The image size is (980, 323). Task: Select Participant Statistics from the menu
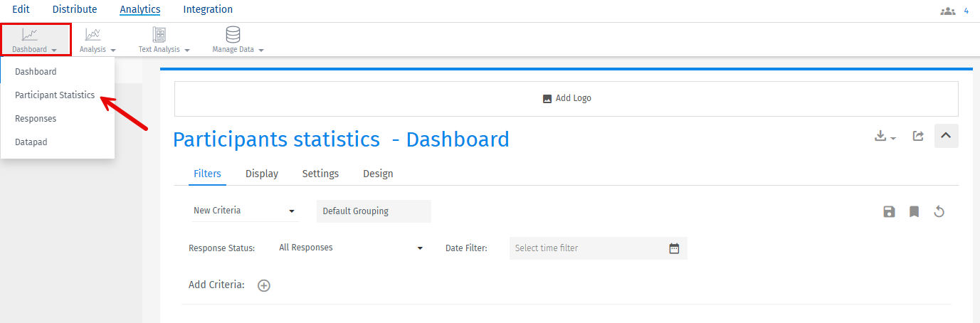pos(55,95)
